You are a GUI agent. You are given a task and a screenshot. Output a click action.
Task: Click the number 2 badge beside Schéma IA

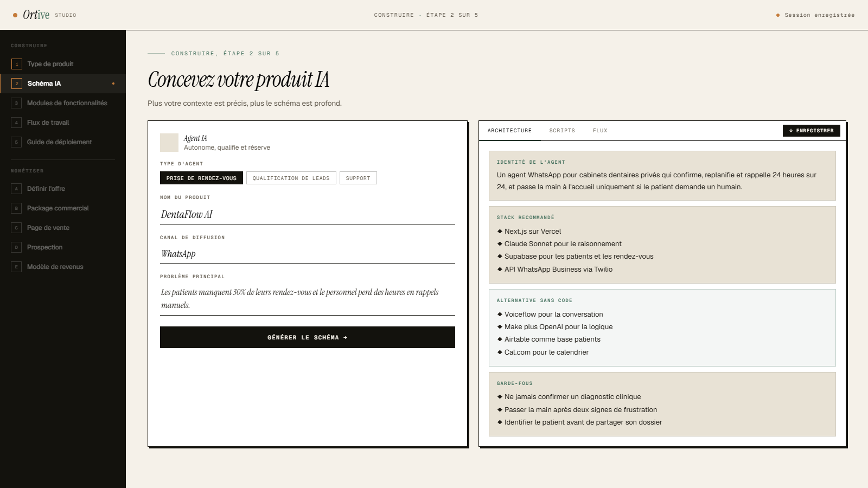[17, 84]
